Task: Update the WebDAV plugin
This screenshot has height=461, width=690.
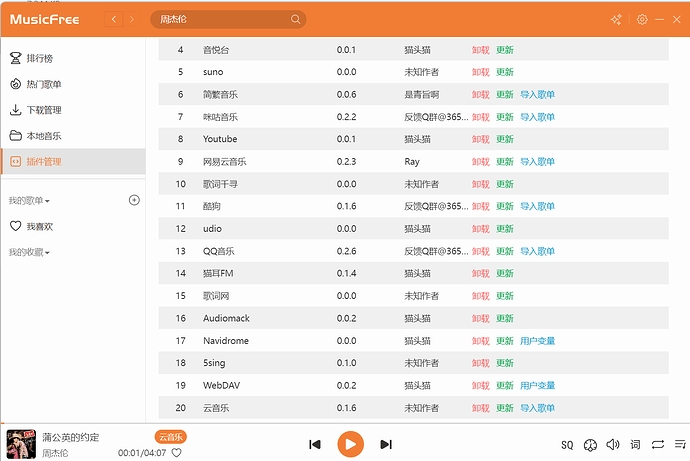Action: 505,385
